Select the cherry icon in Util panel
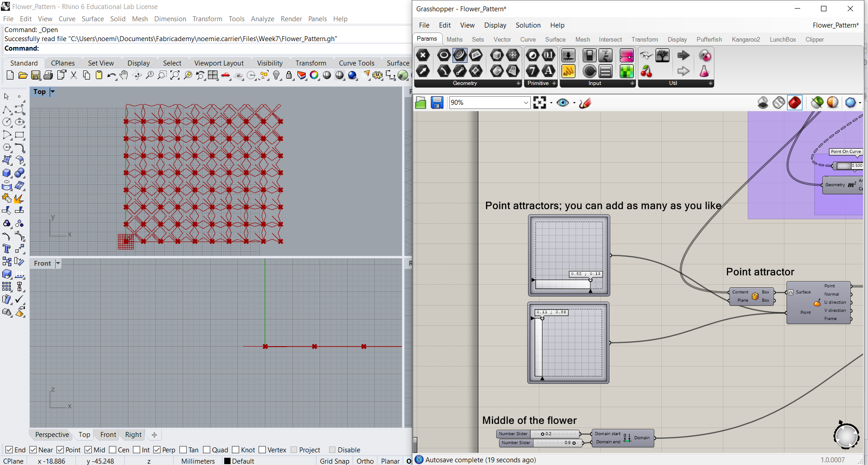 pos(646,71)
